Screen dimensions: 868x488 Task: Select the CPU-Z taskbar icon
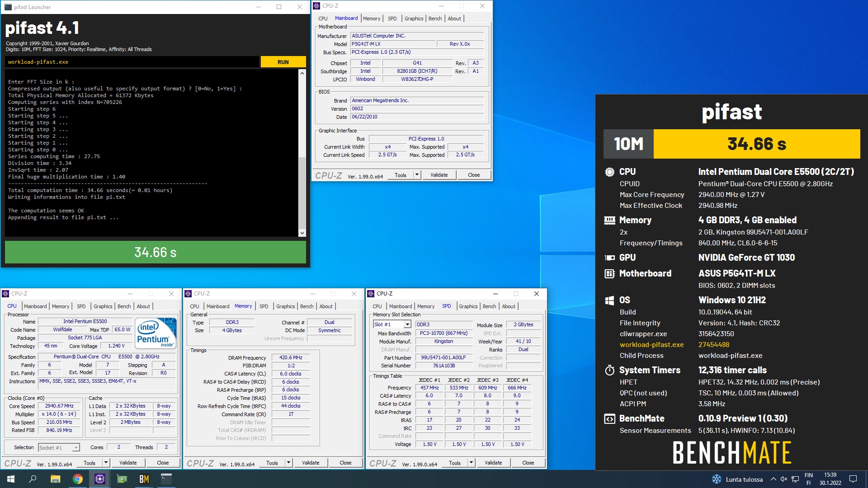click(100, 479)
